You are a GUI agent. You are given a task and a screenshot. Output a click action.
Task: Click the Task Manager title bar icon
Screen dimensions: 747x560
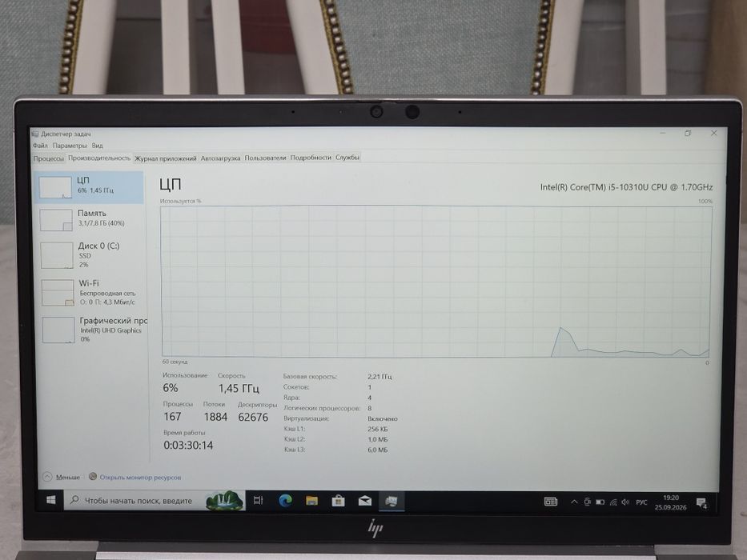pyautogui.click(x=35, y=134)
